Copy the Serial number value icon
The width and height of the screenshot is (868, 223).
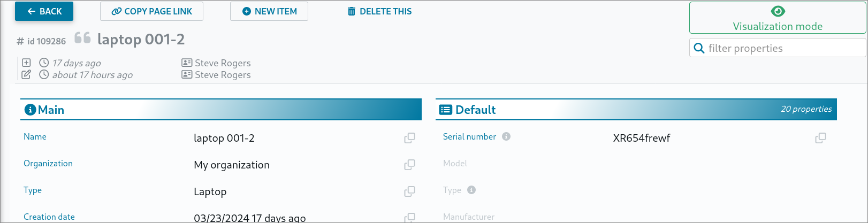(x=820, y=138)
